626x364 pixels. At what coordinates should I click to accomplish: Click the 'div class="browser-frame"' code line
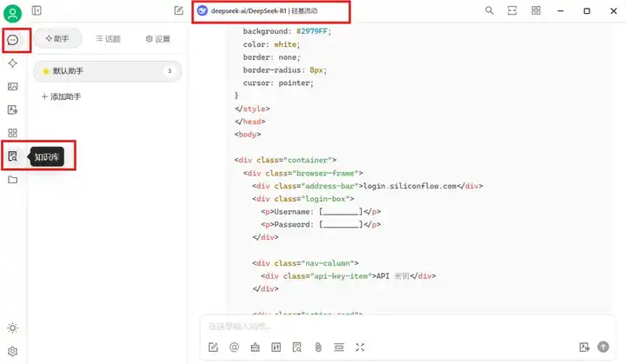(x=303, y=173)
